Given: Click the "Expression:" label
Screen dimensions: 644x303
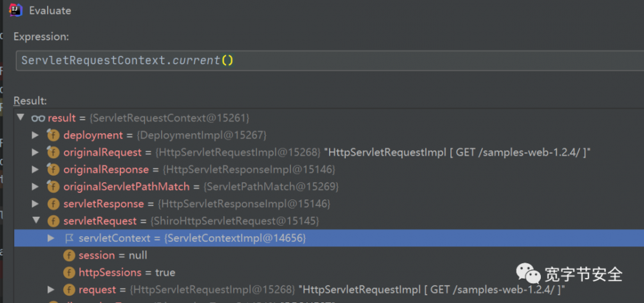Looking at the screenshot, I should coord(41,37).
